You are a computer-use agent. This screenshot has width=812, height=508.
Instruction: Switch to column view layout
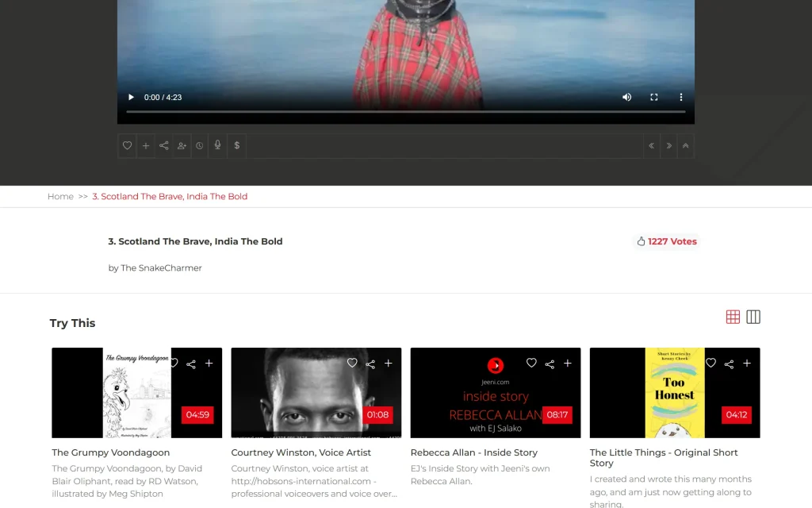click(x=753, y=317)
